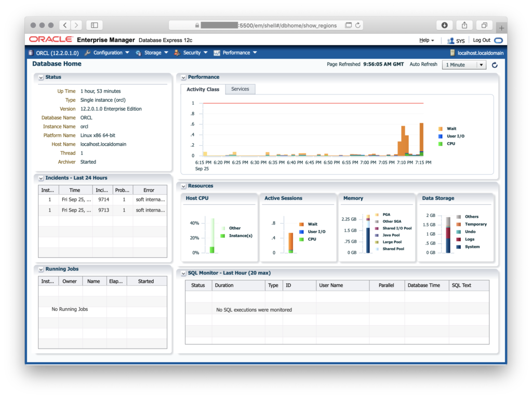Image resolution: width=532 pixels, height=398 pixels.
Task: Show all tabs overview button
Action: pyautogui.click(x=484, y=25)
